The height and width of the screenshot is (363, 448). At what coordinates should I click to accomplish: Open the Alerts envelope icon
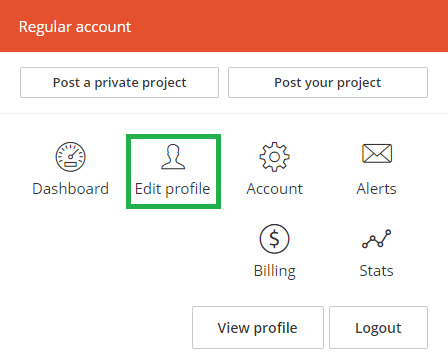(x=377, y=153)
